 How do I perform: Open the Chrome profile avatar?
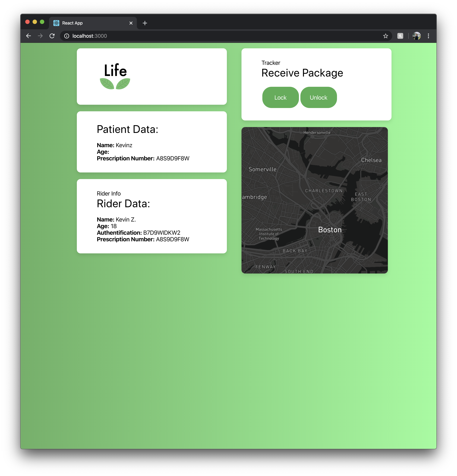[416, 36]
